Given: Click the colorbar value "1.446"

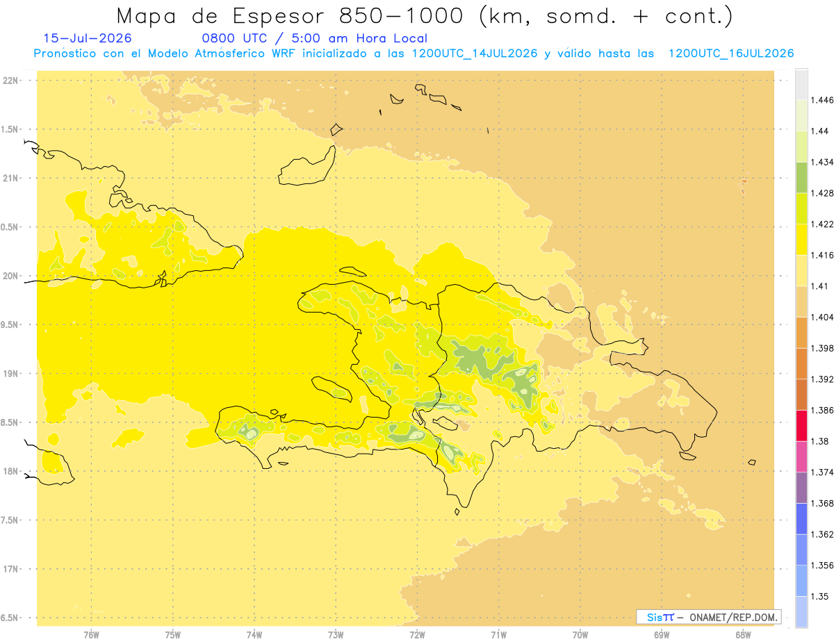Looking at the screenshot, I should [x=822, y=100].
